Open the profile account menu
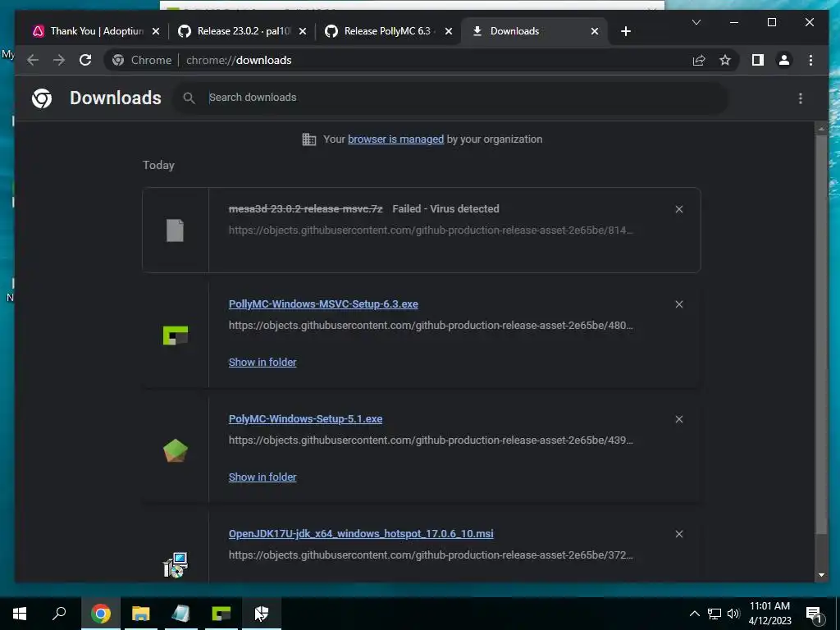 (x=783, y=60)
